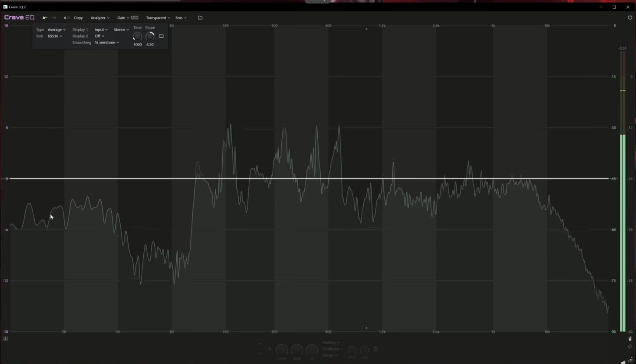Click the Crave EQ logo
Screen dimensions: 636x364
click(19, 18)
